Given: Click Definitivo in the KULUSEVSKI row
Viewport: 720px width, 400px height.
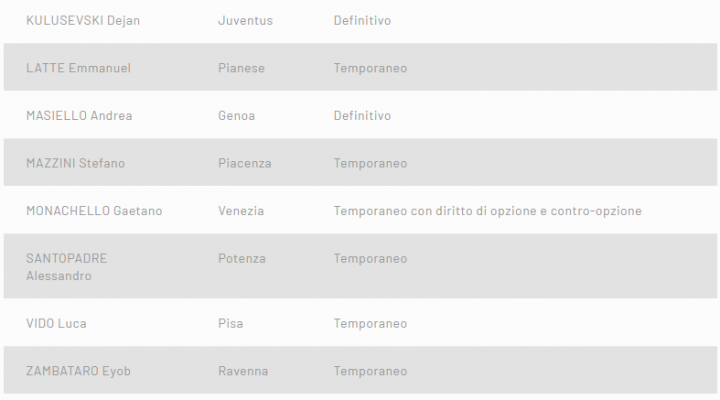Looking at the screenshot, I should 362,20.
